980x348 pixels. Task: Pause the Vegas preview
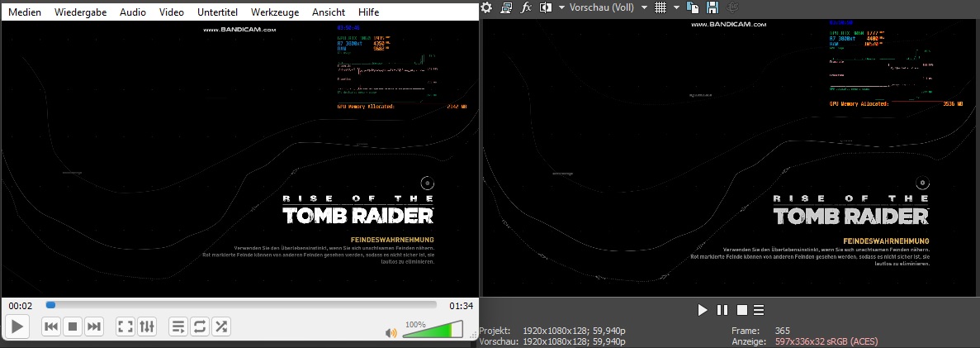click(722, 310)
